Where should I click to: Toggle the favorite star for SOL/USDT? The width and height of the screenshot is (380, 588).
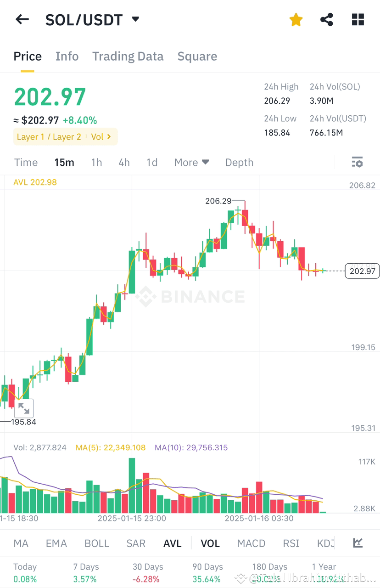tap(296, 19)
